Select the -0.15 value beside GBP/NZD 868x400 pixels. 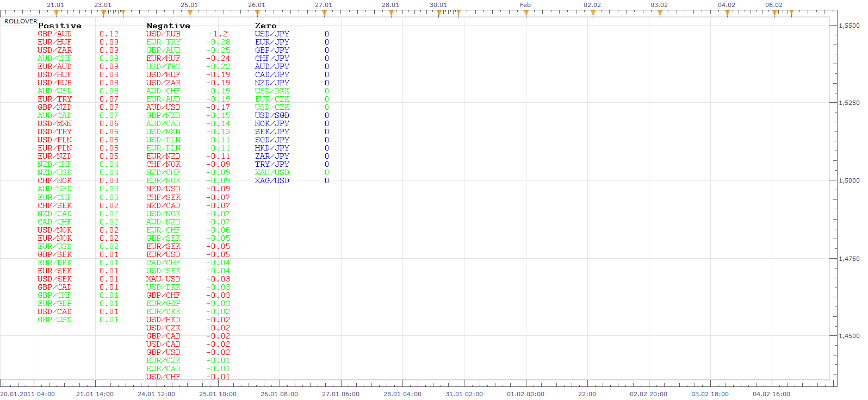point(218,115)
